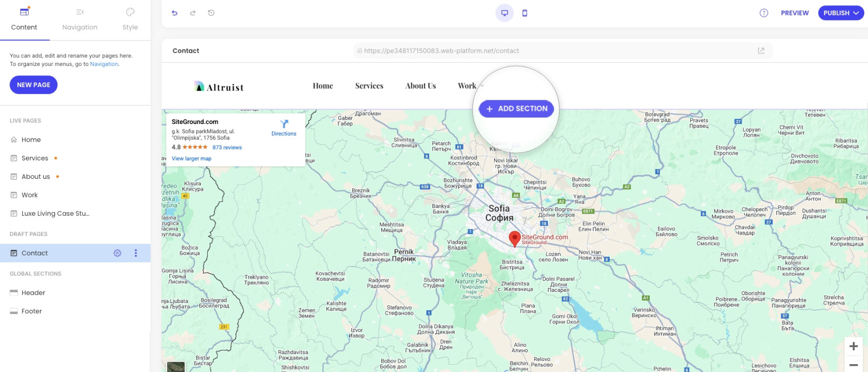Open the 873 reviews link
868x372 pixels.
(227, 148)
